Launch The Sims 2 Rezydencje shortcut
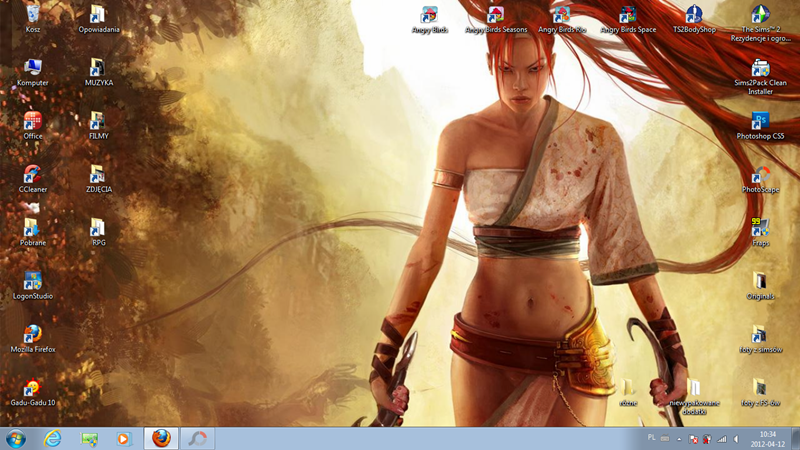The width and height of the screenshot is (800, 450). [760, 23]
